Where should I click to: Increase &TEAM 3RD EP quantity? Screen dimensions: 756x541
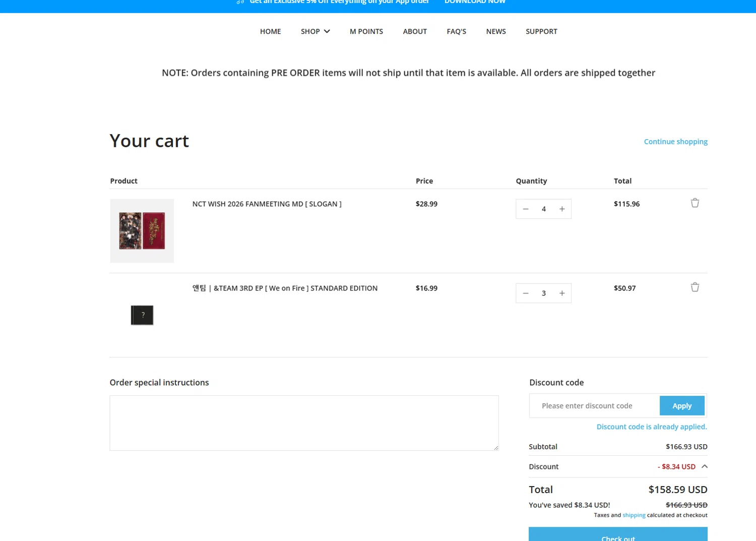point(562,293)
